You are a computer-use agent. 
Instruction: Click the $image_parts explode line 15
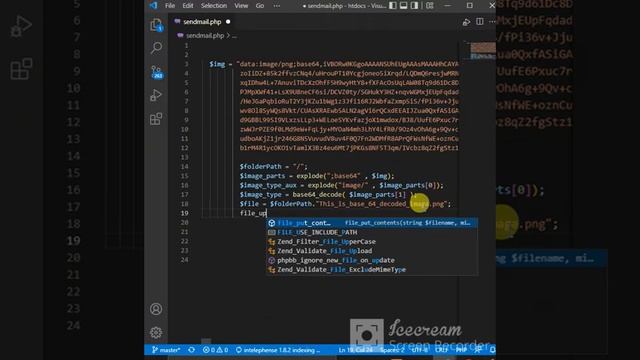click(x=317, y=176)
